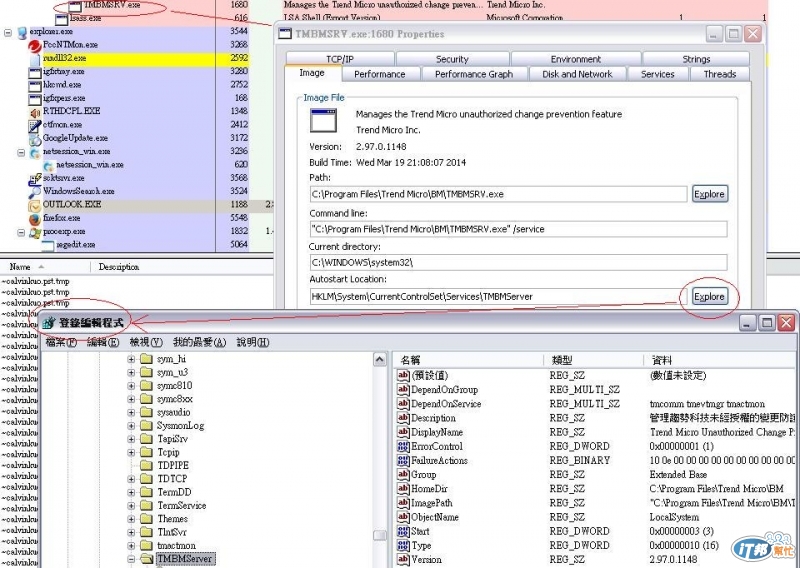
Task: Click Explore button next to Path
Action: [709, 194]
